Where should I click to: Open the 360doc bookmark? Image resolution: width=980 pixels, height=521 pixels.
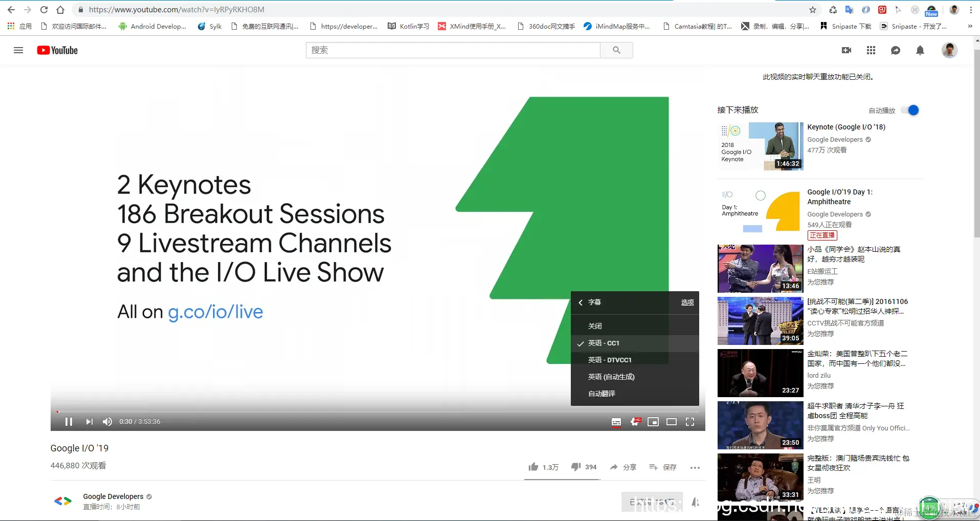point(546,26)
